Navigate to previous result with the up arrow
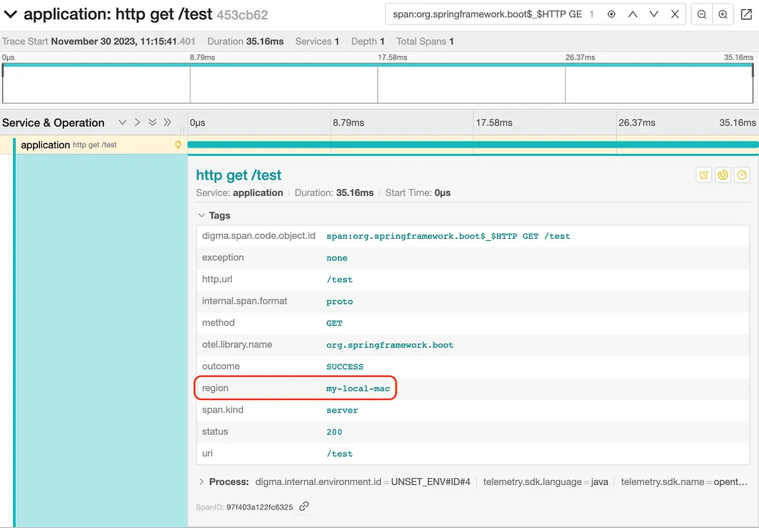The width and height of the screenshot is (759, 532). point(633,13)
